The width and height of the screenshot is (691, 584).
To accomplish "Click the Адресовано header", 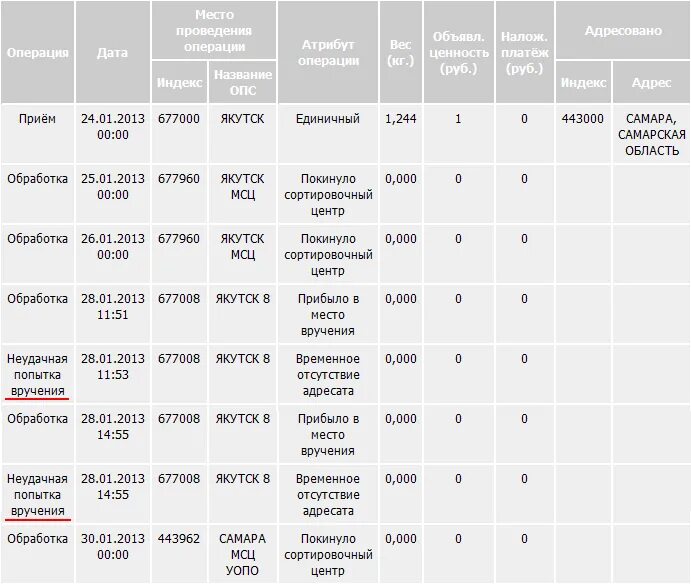I will coord(623,30).
